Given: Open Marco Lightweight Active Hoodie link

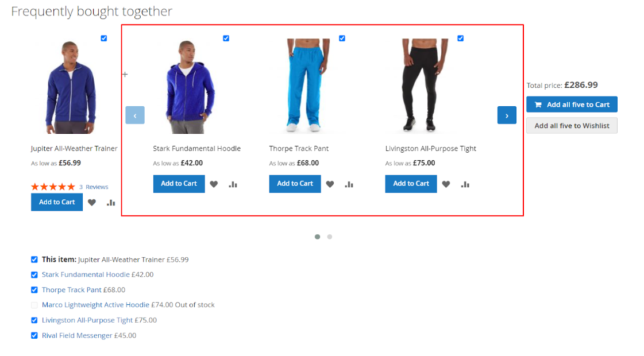Looking at the screenshot, I should (x=95, y=305).
